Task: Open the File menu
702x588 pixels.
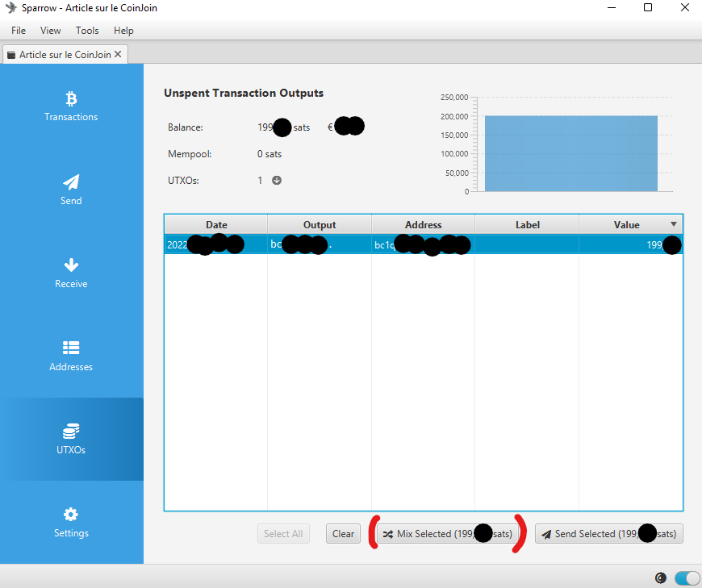Action: (19, 31)
